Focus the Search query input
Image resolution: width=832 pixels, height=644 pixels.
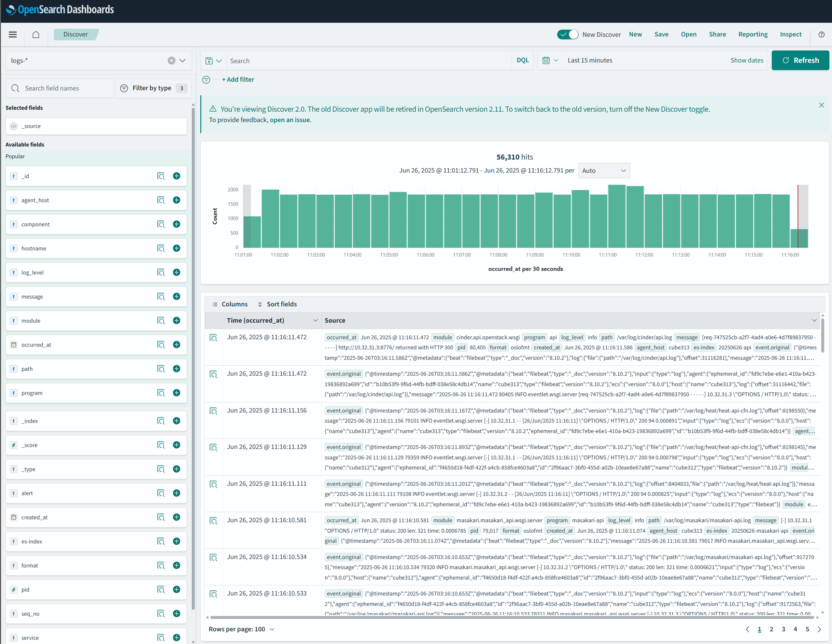369,61
